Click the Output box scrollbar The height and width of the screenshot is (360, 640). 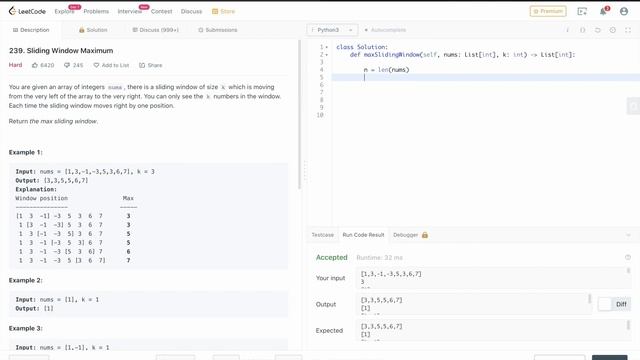(589, 299)
